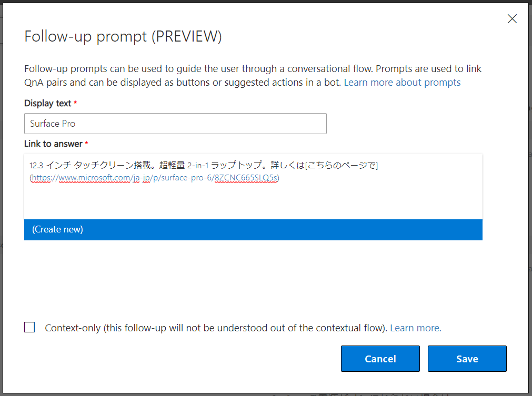Click inside the Link to answer text area
The height and width of the screenshot is (396, 532).
(253, 187)
